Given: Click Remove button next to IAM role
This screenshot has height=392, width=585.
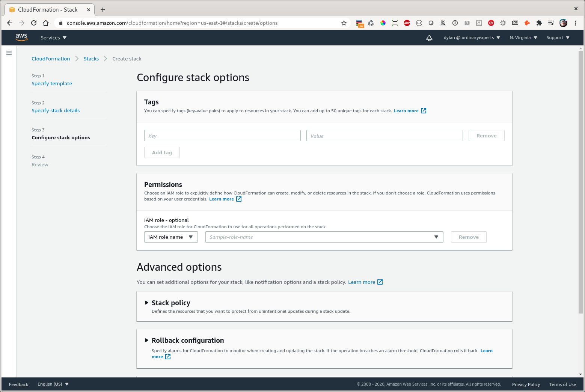Looking at the screenshot, I should coord(469,237).
